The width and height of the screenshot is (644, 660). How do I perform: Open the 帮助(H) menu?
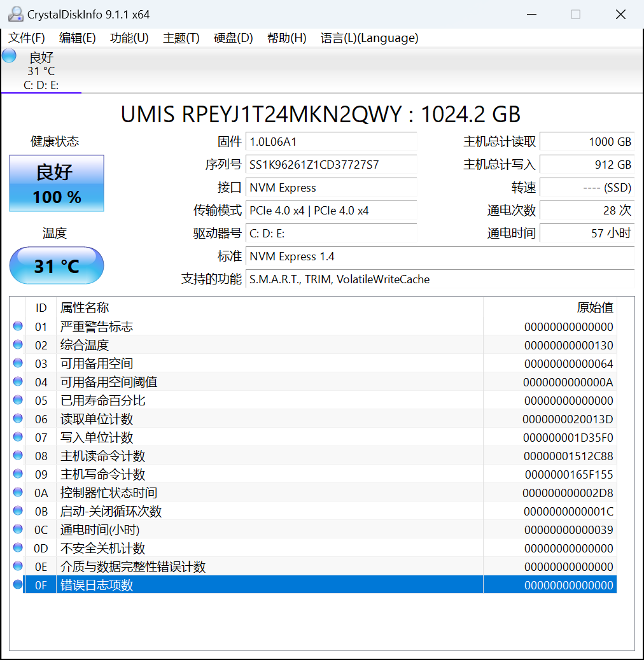[x=286, y=38]
